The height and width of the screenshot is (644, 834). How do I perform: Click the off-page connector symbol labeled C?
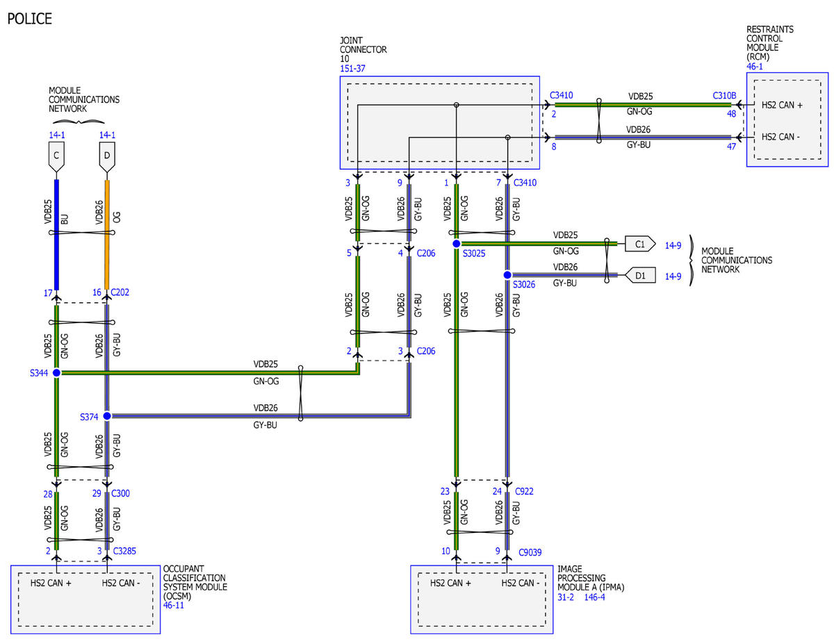[56, 156]
